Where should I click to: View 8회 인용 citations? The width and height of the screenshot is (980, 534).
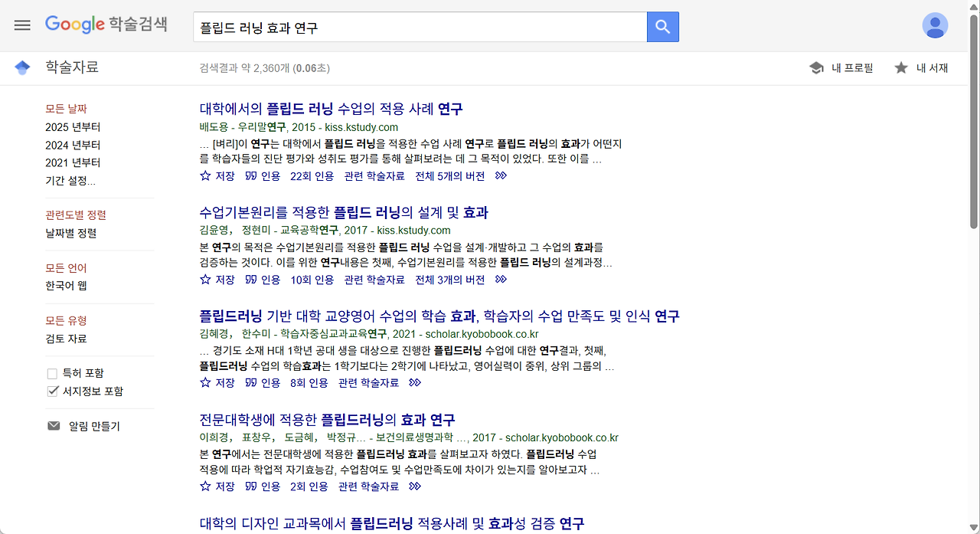tap(309, 382)
